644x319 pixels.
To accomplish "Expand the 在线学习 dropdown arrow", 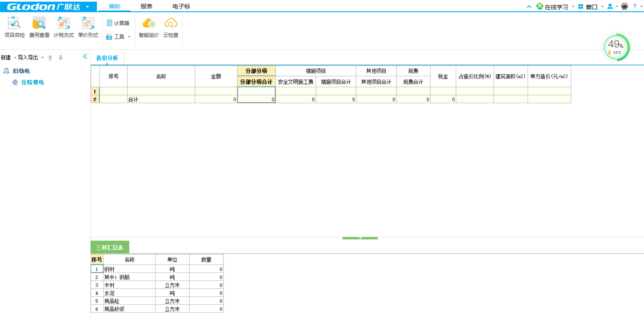I will pyautogui.click(x=573, y=6).
